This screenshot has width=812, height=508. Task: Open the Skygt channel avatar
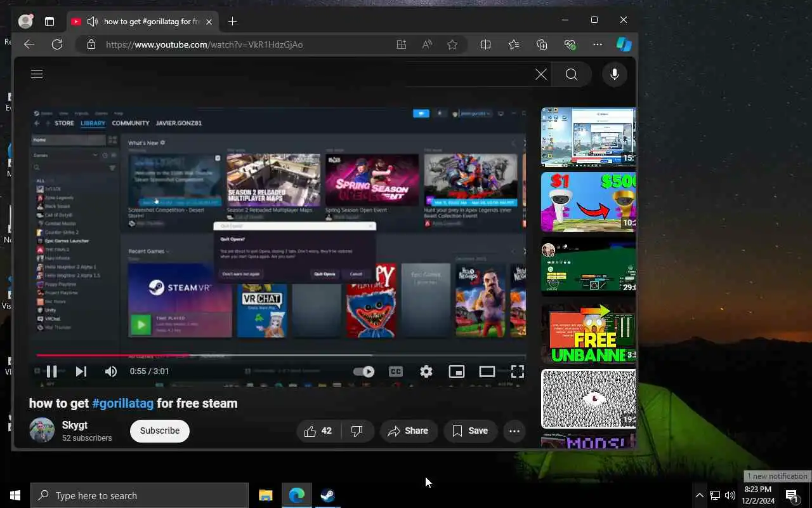click(x=42, y=431)
